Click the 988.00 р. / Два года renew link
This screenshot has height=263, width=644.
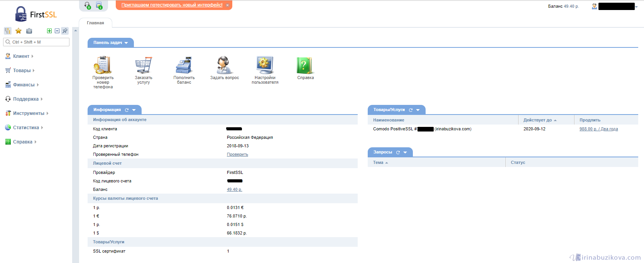pyautogui.click(x=598, y=129)
